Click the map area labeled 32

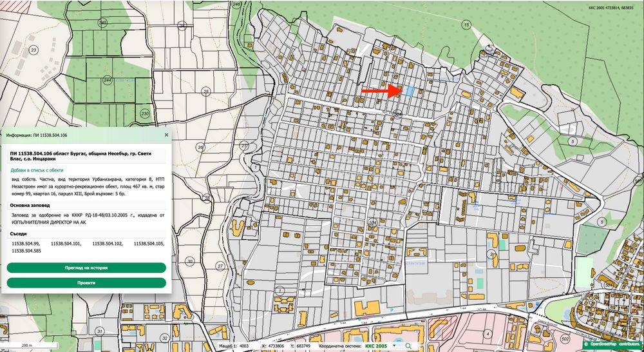(165, 338)
